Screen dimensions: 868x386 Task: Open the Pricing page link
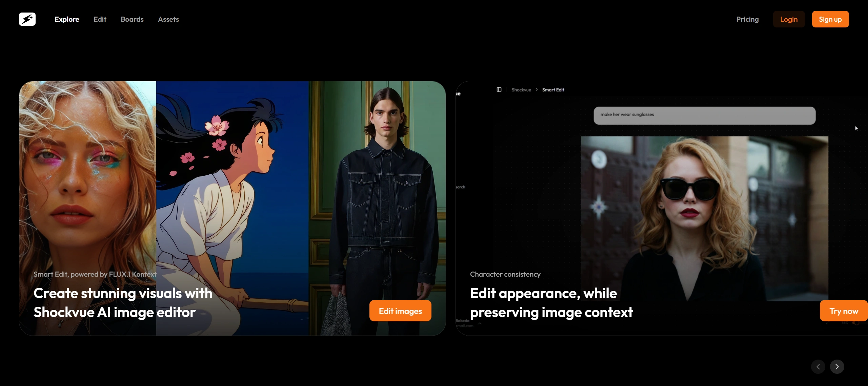point(747,19)
